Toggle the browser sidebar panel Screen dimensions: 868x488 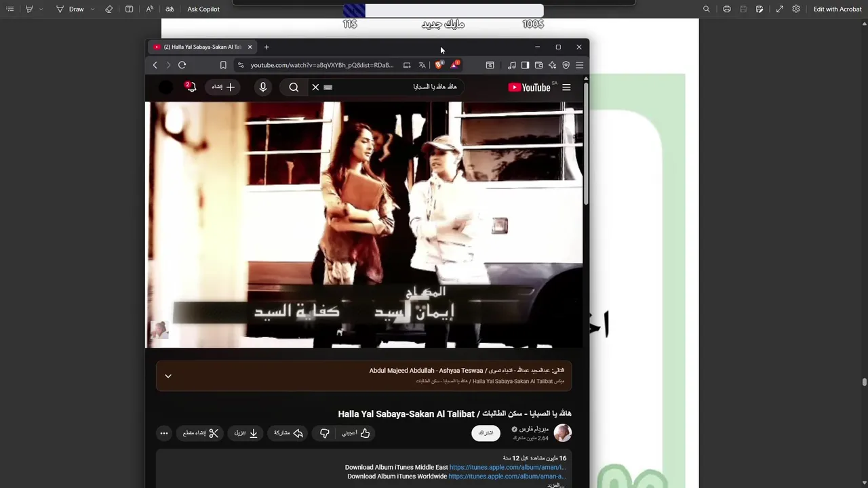point(525,65)
